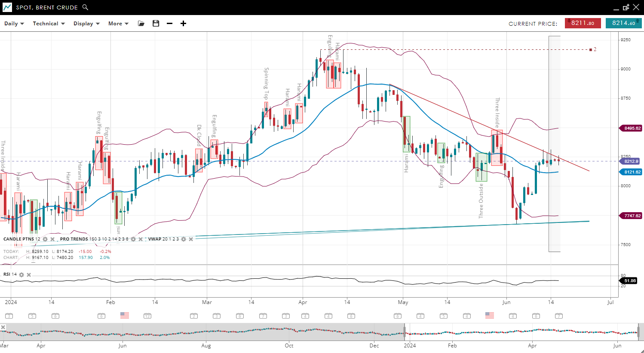The width and height of the screenshot is (644, 353).
Task: Open settings gear for Candle Ptns indicator
Action: coord(45,239)
